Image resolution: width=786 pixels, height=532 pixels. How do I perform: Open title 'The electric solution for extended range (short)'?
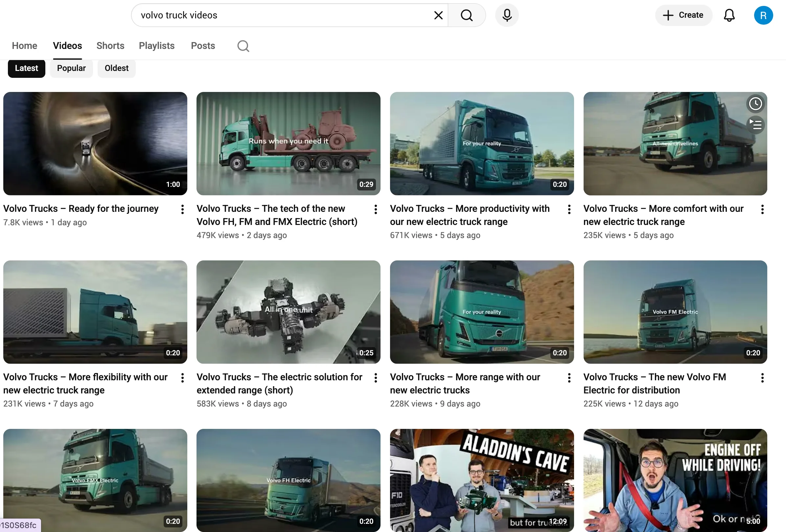[x=279, y=383]
